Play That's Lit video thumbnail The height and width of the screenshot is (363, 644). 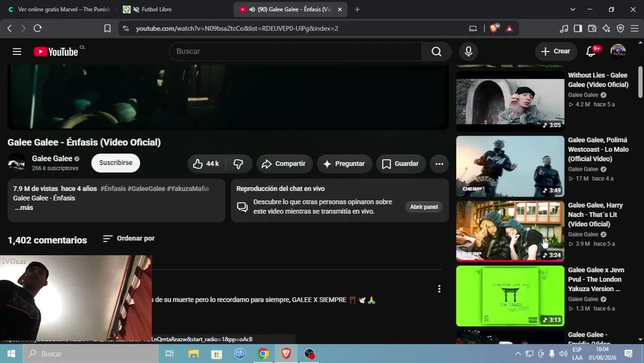pos(510,231)
